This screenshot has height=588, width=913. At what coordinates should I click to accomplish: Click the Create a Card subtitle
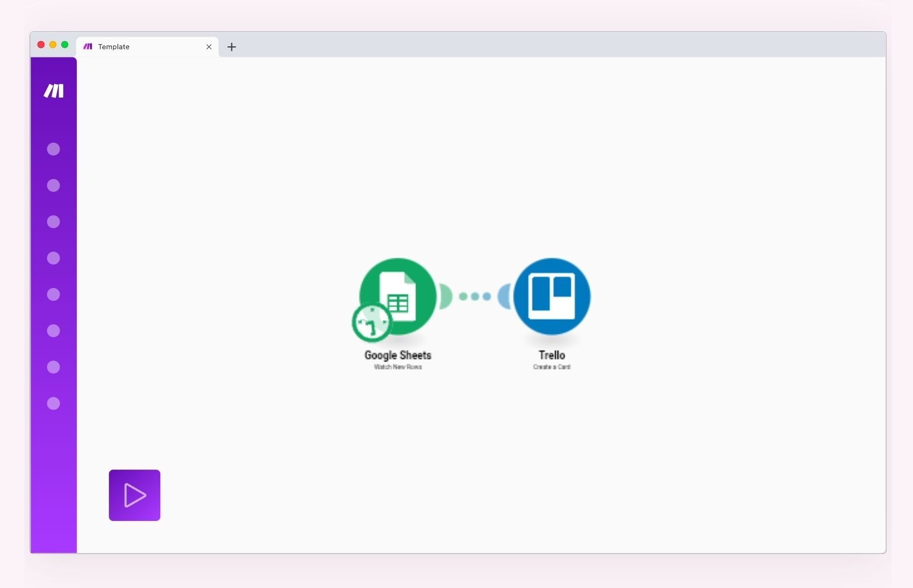coord(552,367)
